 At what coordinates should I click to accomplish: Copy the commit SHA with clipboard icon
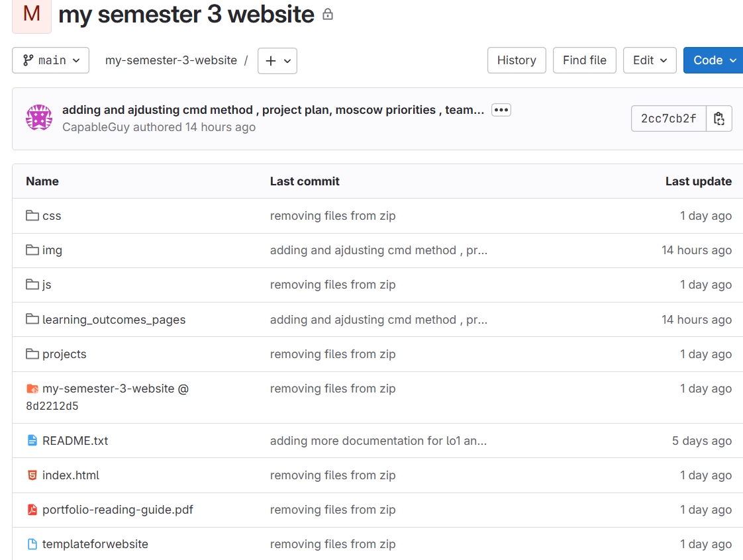[719, 119]
